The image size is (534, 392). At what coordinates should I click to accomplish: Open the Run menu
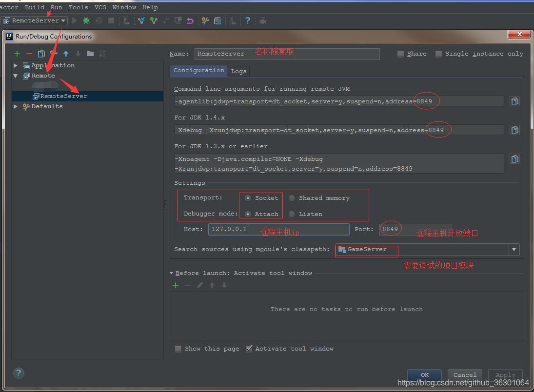pos(57,7)
